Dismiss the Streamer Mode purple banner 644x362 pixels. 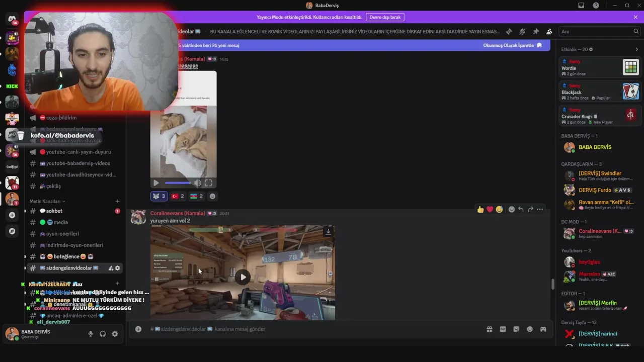click(x=635, y=17)
